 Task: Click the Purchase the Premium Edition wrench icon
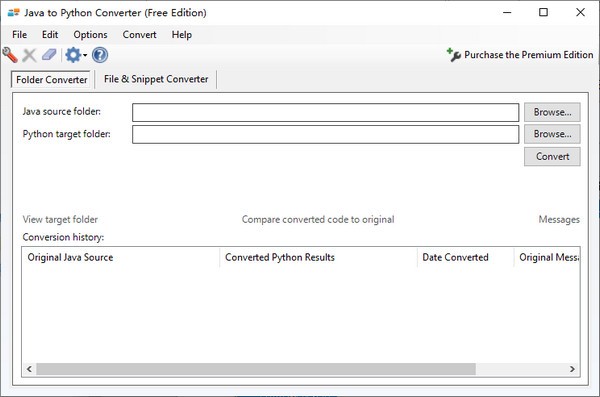pyautogui.click(x=454, y=55)
